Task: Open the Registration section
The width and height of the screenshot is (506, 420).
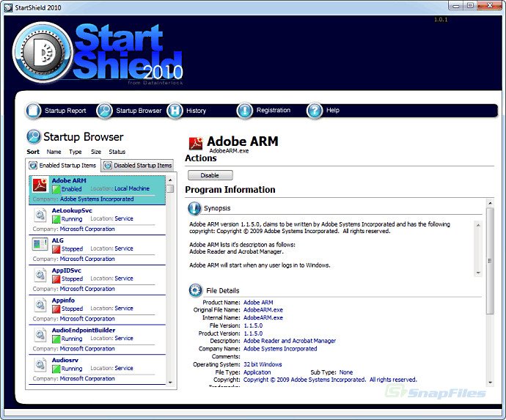Action: coord(274,111)
